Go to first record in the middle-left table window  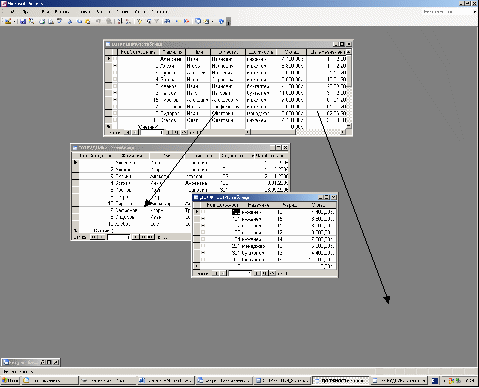(94, 237)
